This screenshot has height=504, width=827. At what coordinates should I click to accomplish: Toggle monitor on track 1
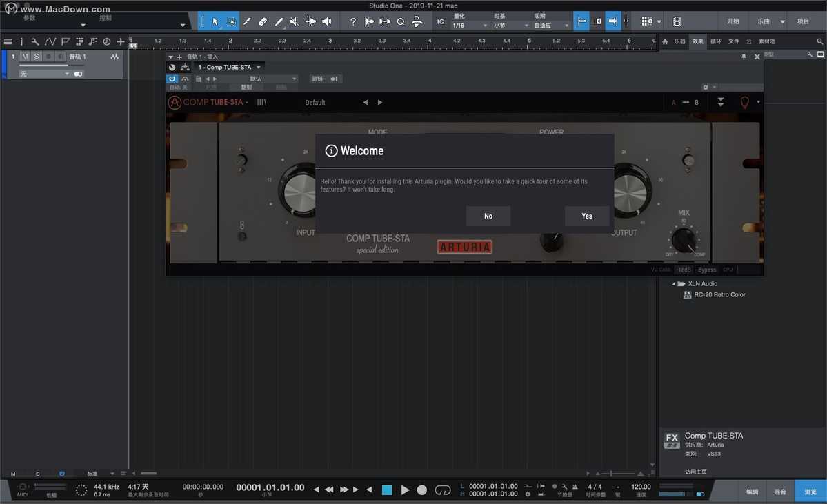60,57
